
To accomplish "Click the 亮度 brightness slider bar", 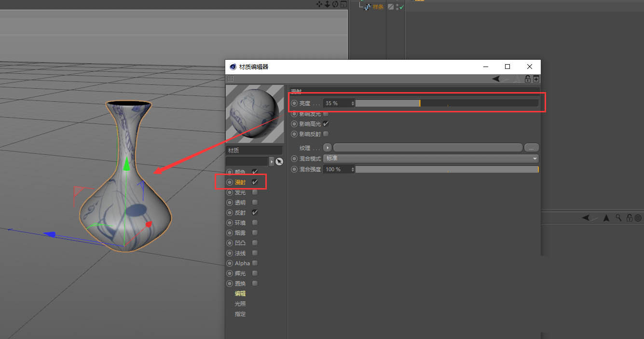I will click(x=446, y=103).
